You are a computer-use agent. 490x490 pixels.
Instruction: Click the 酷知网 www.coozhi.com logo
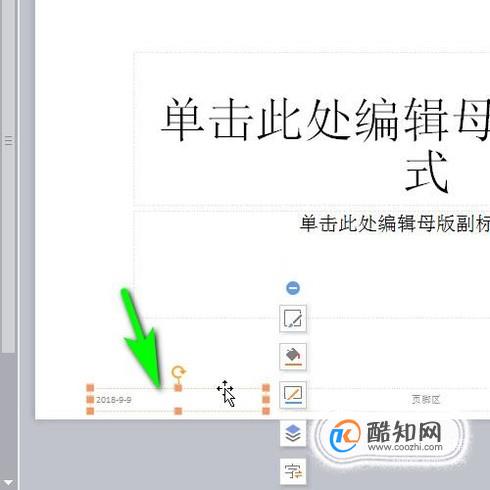tap(388, 436)
